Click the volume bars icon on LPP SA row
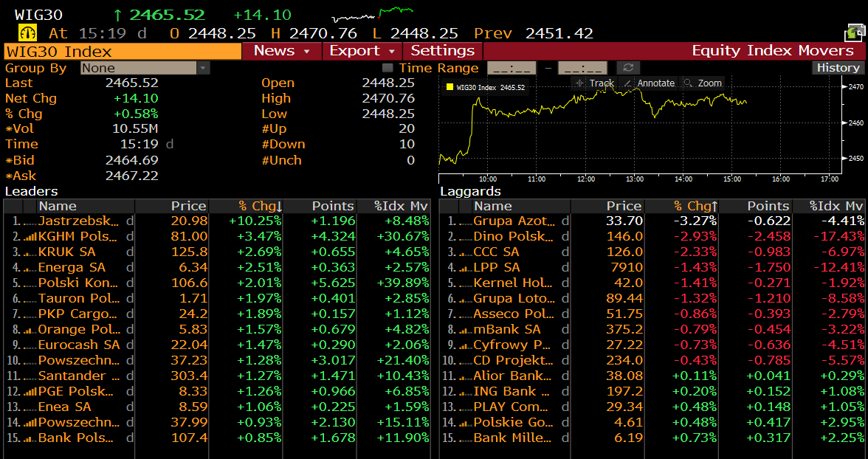 [465, 268]
